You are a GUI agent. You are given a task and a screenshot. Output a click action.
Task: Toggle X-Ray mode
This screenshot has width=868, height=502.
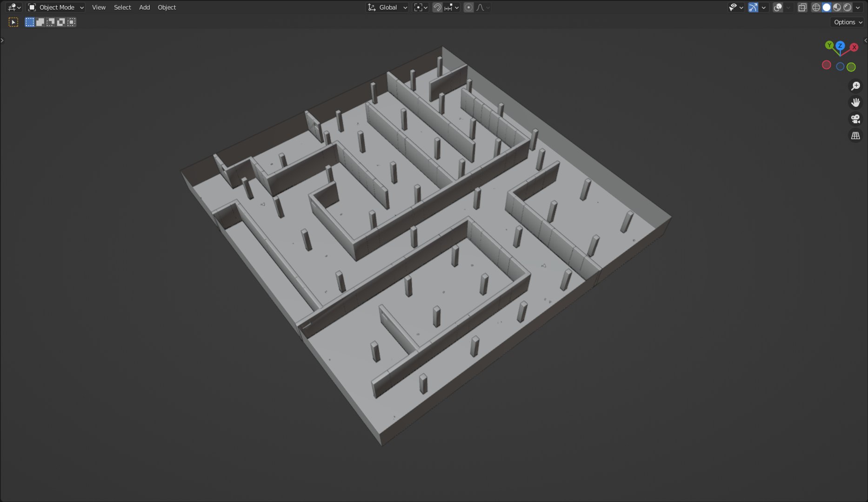tap(802, 7)
